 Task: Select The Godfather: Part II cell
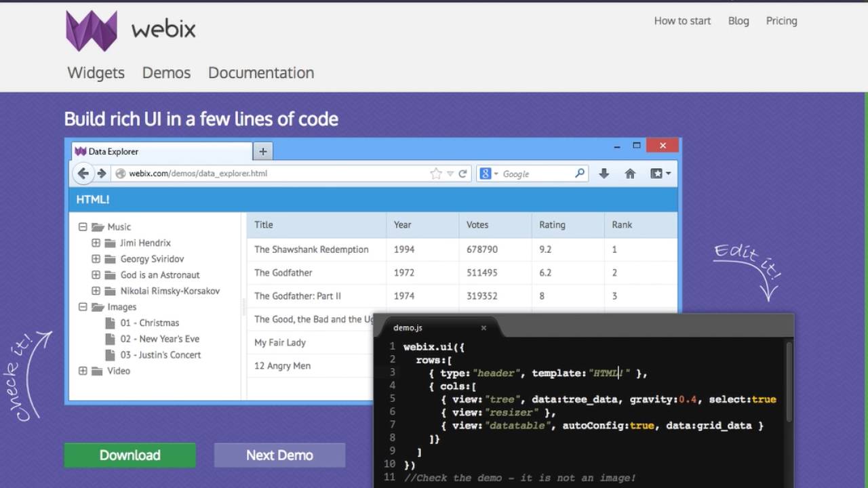[x=316, y=296]
